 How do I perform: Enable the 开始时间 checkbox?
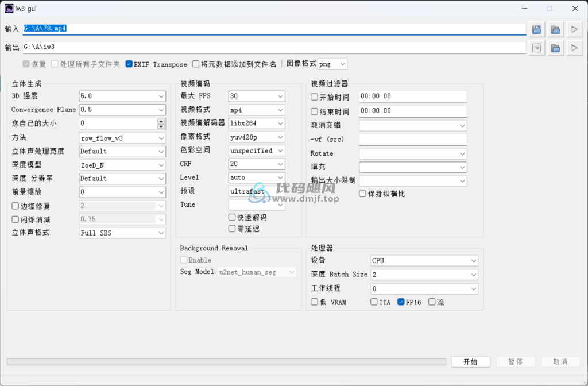click(x=314, y=97)
